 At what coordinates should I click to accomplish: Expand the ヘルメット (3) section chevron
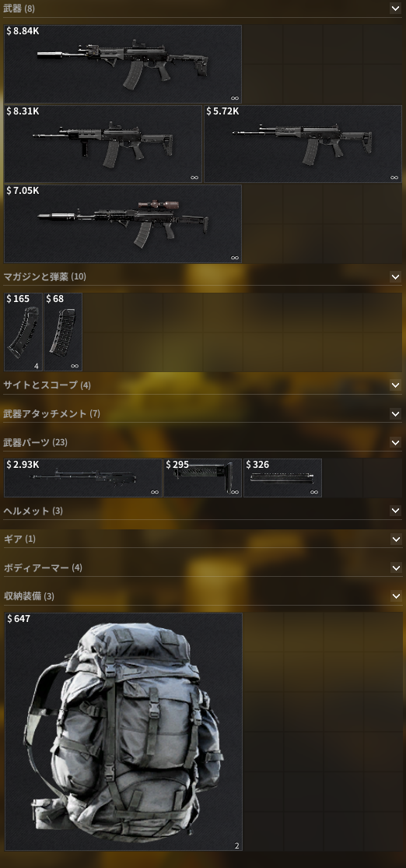pyautogui.click(x=395, y=511)
